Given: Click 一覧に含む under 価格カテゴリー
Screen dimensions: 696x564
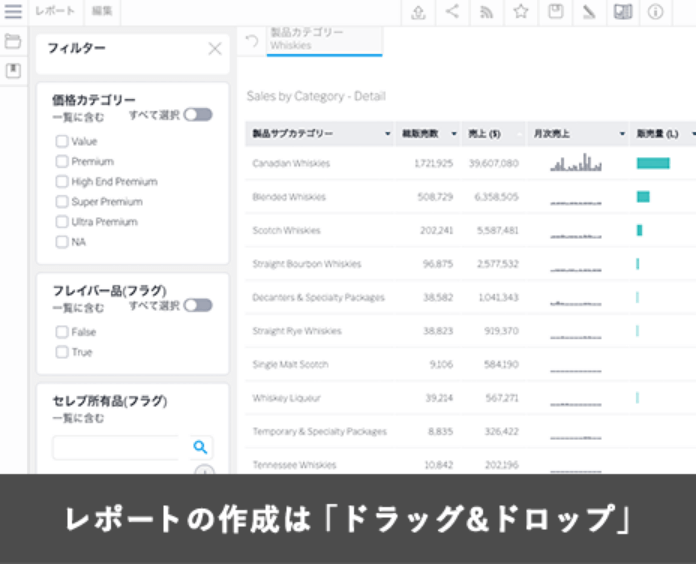Looking at the screenshot, I should click(78, 118).
